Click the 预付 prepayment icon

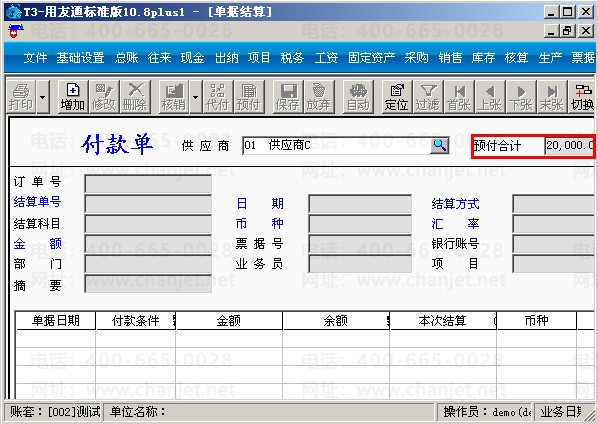tap(249, 97)
